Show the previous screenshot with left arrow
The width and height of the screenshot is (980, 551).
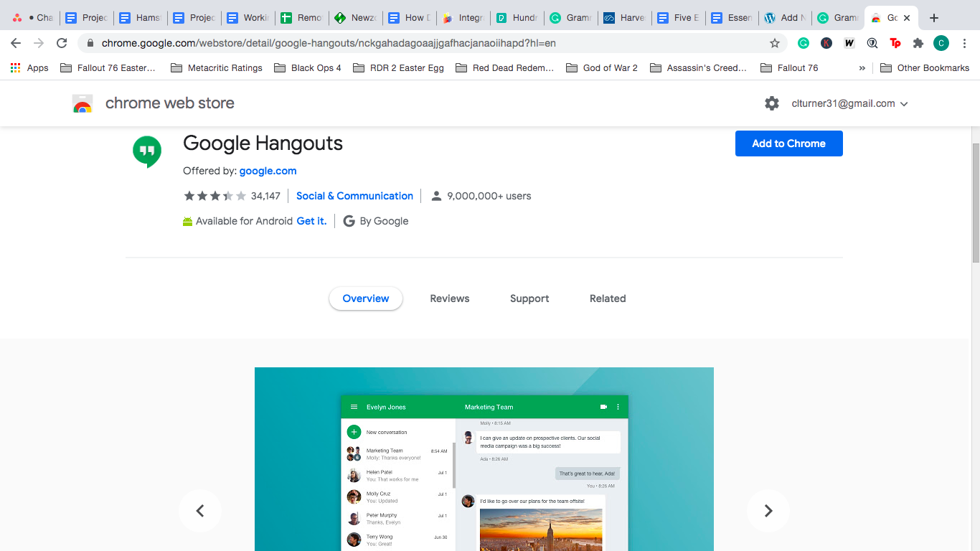pyautogui.click(x=200, y=511)
